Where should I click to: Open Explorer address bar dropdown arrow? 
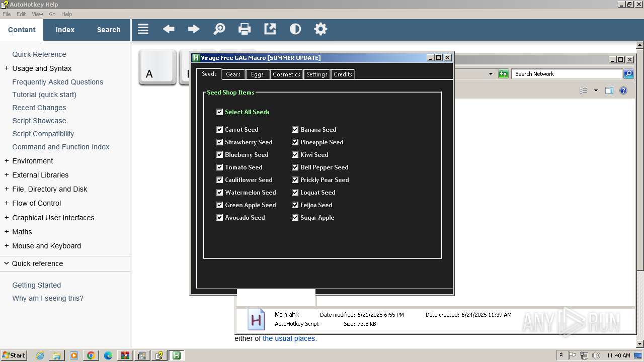coord(491,74)
